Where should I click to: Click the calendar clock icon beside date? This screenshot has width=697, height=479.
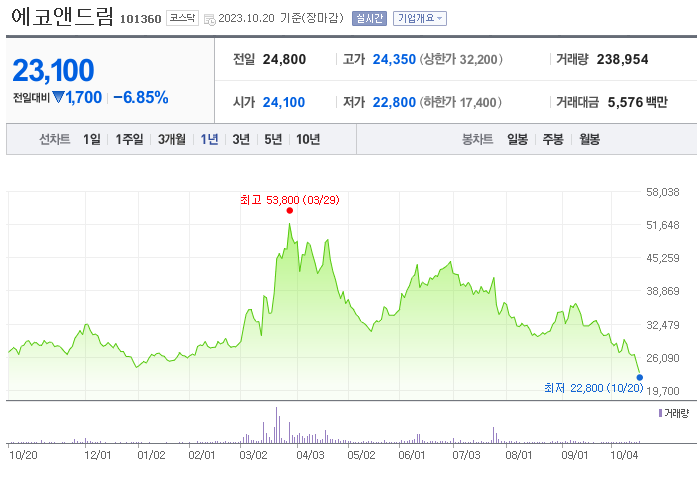coord(209,20)
